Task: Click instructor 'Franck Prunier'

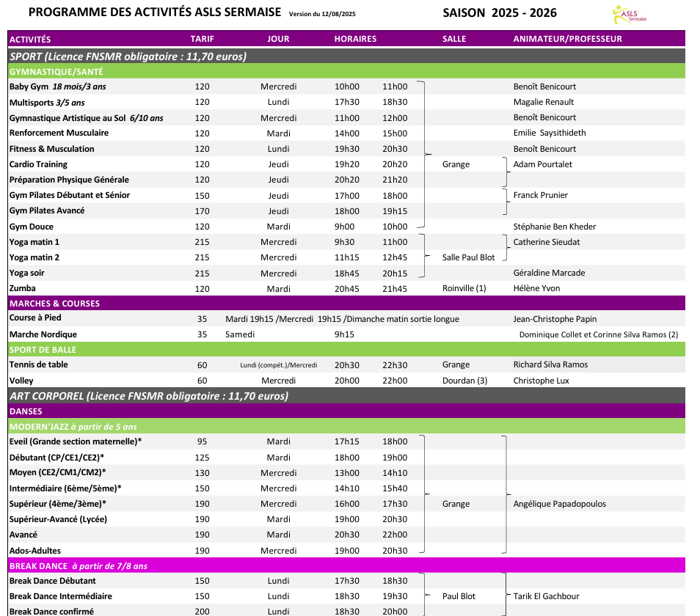Action: [x=540, y=195]
